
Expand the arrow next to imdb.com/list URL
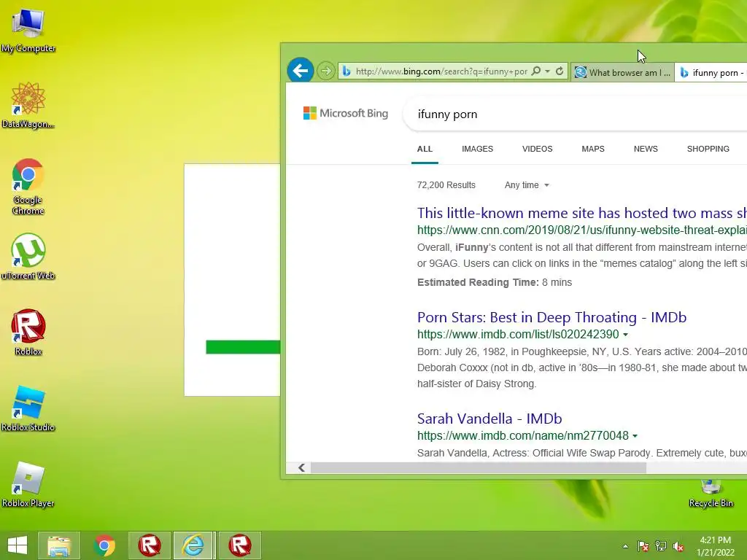pyautogui.click(x=625, y=335)
